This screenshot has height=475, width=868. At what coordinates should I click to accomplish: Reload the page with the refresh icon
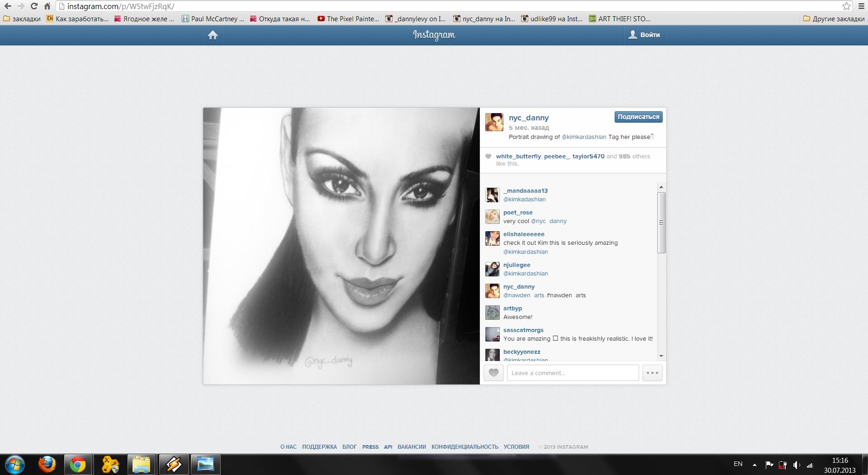[x=34, y=6]
